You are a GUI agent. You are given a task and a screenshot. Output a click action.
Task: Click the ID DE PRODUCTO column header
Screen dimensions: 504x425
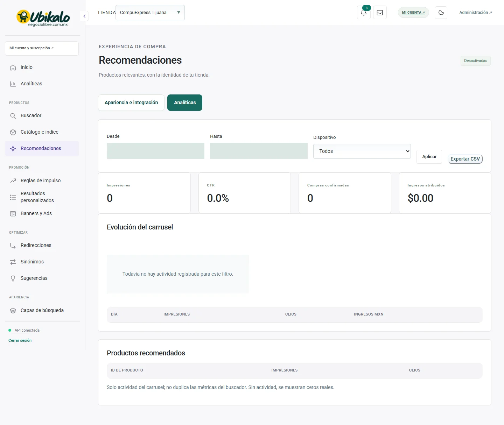127,370
